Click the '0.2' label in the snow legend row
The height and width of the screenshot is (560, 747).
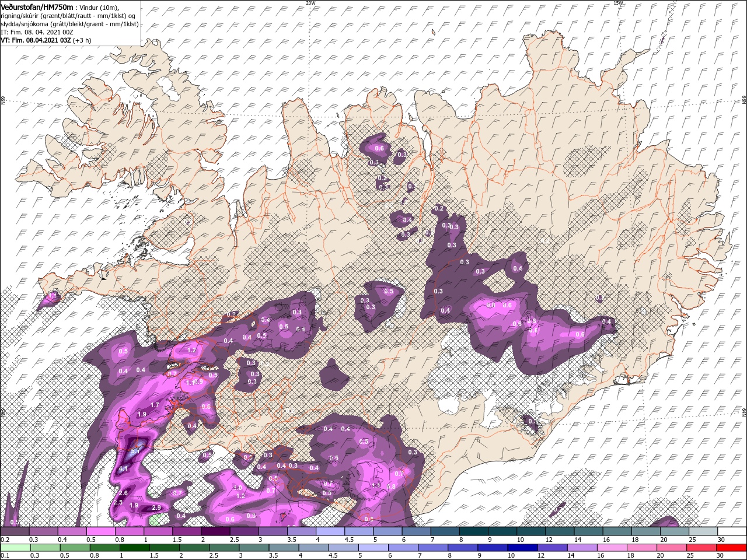tap(5, 540)
